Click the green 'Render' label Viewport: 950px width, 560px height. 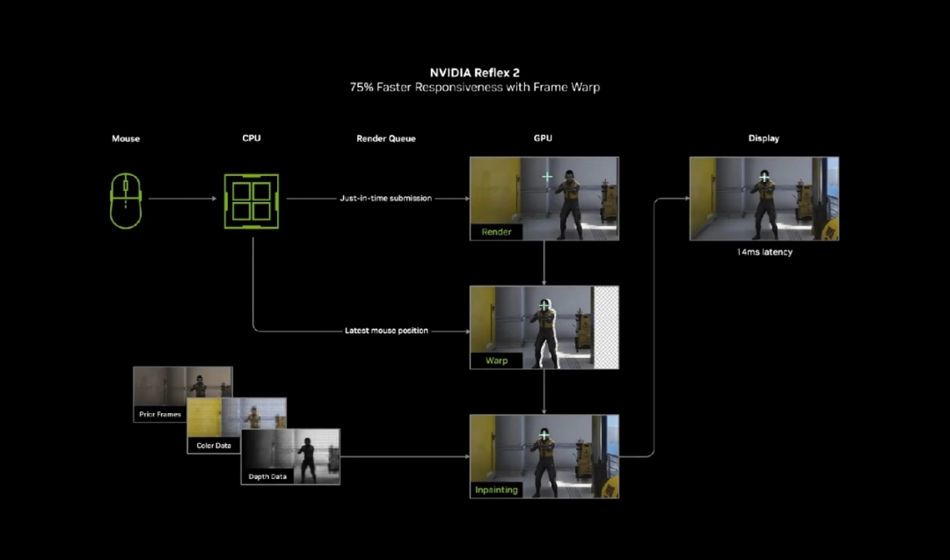coord(496,232)
